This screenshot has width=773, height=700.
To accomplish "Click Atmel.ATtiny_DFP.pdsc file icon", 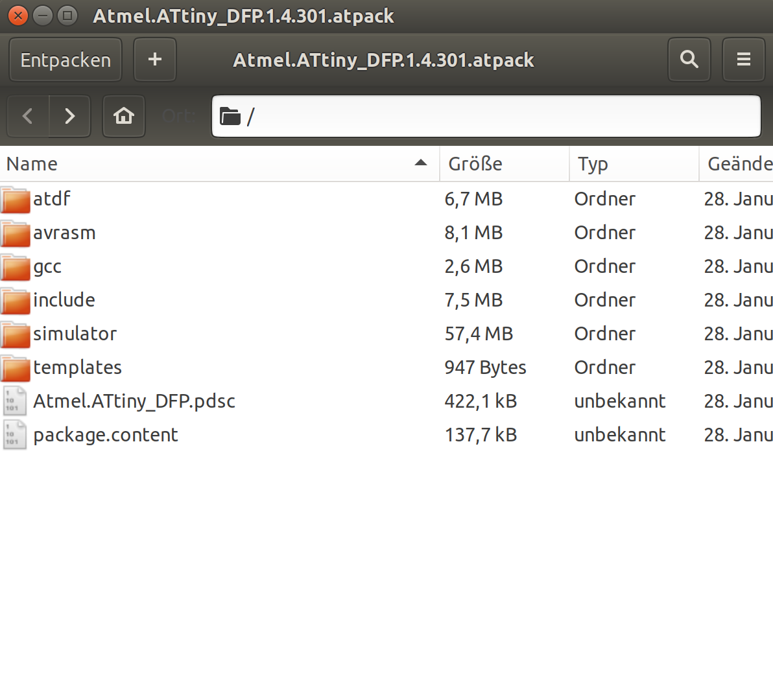I will click(x=14, y=401).
